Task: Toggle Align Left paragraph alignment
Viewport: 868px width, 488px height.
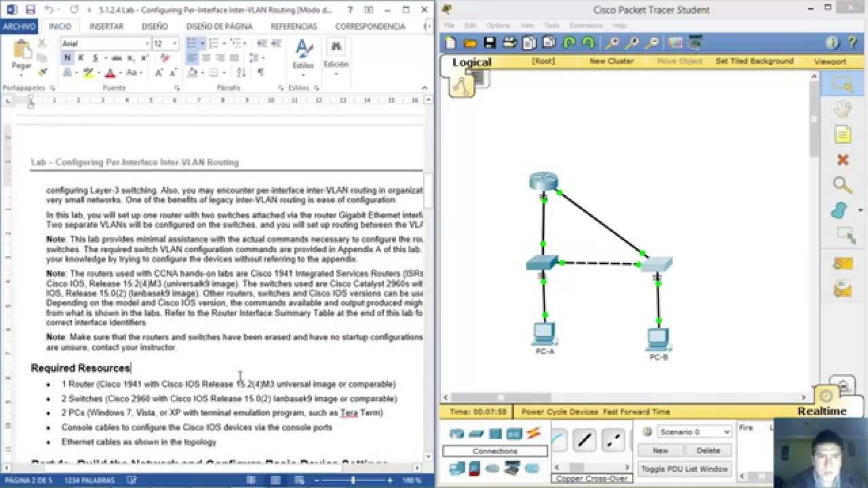Action: click(x=192, y=58)
